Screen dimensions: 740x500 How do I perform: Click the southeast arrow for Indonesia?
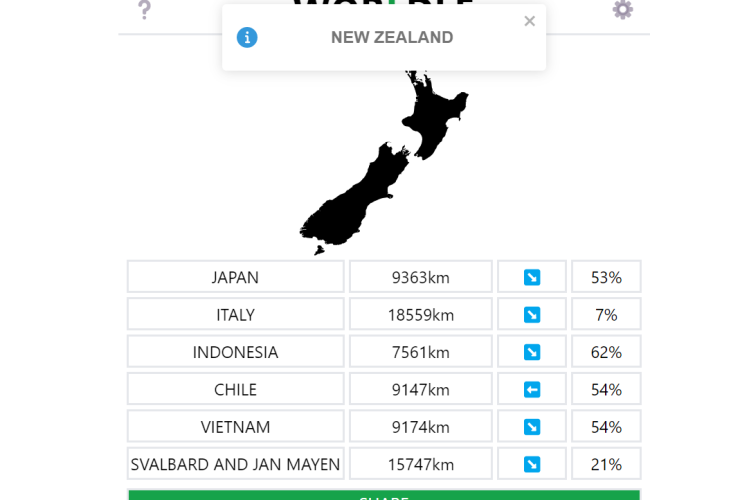point(532,352)
